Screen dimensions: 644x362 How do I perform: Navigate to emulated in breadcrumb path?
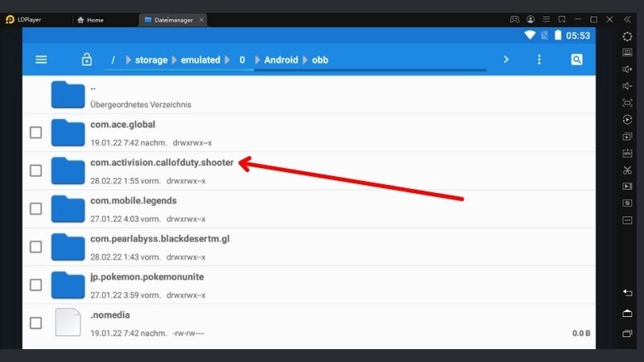200,60
